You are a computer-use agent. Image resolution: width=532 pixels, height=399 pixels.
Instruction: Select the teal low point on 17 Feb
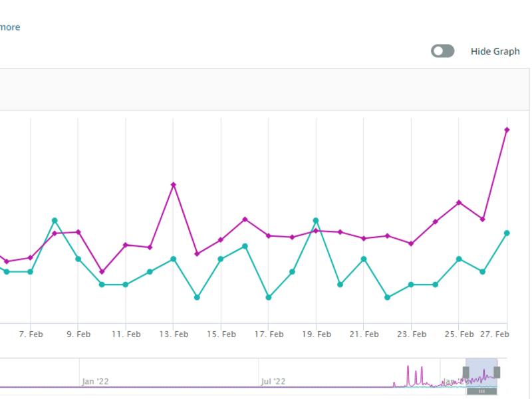pyautogui.click(x=269, y=297)
